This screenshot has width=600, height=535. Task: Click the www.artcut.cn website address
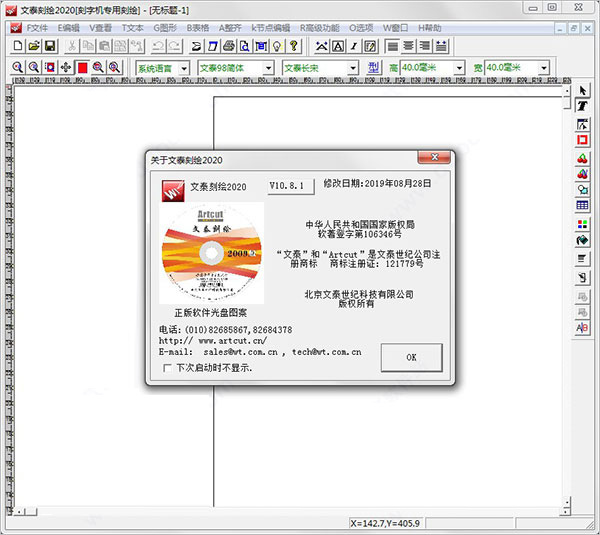tap(233, 341)
